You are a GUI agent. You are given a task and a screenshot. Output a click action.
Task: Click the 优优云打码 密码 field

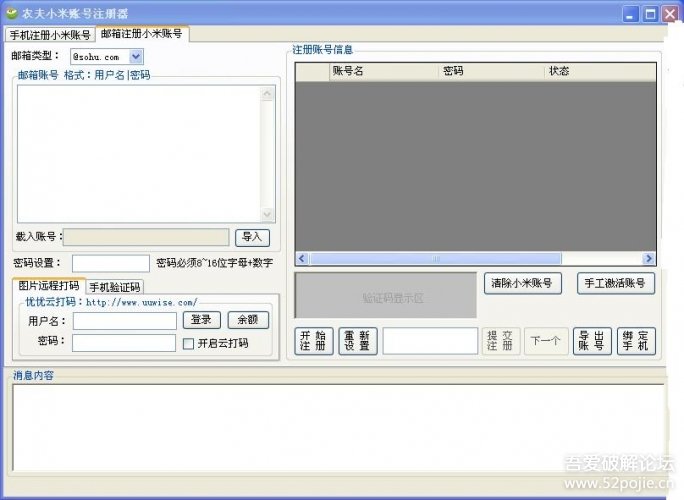click(124, 343)
